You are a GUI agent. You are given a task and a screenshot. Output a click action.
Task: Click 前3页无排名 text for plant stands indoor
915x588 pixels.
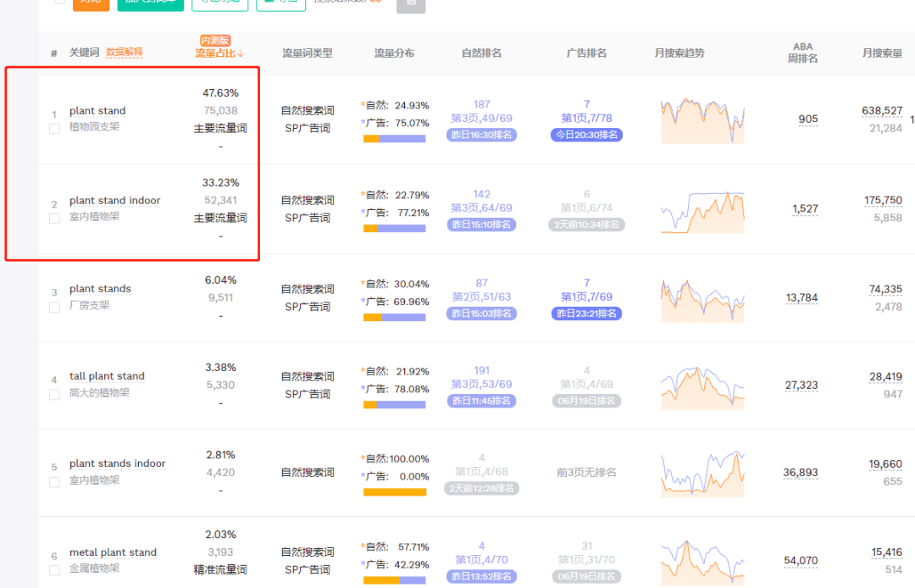(586, 473)
